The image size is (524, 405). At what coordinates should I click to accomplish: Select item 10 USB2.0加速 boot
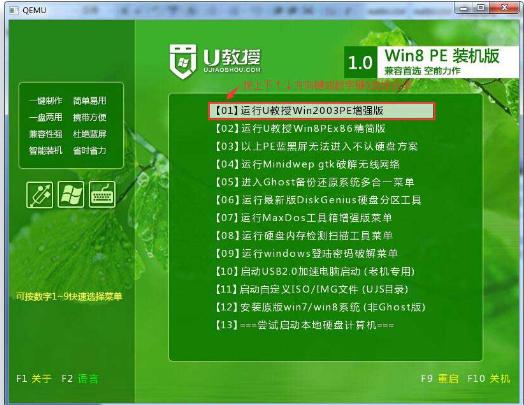[315, 271]
